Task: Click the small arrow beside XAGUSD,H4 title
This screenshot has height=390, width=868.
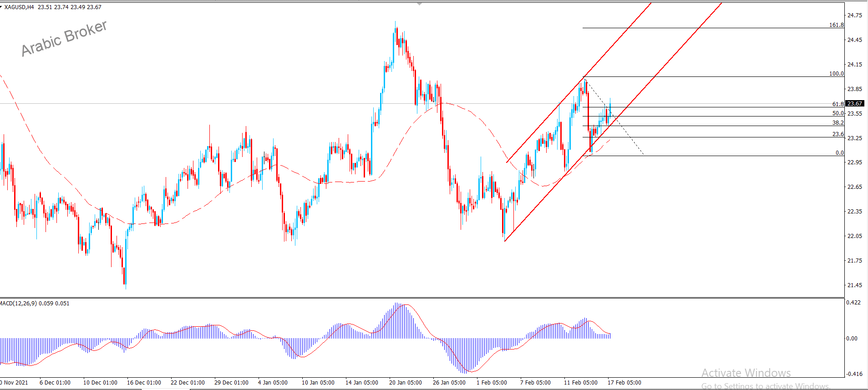Action: (x=1, y=6)
